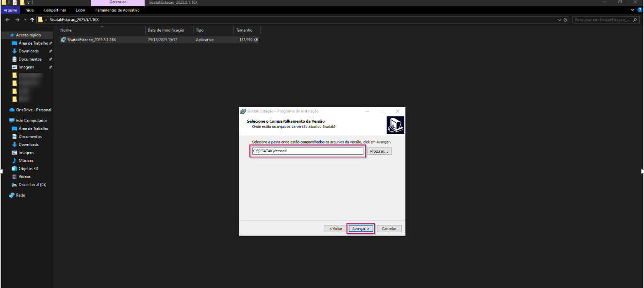
Task: Click the installer computer logo image
Action: (x=396, y=125)
